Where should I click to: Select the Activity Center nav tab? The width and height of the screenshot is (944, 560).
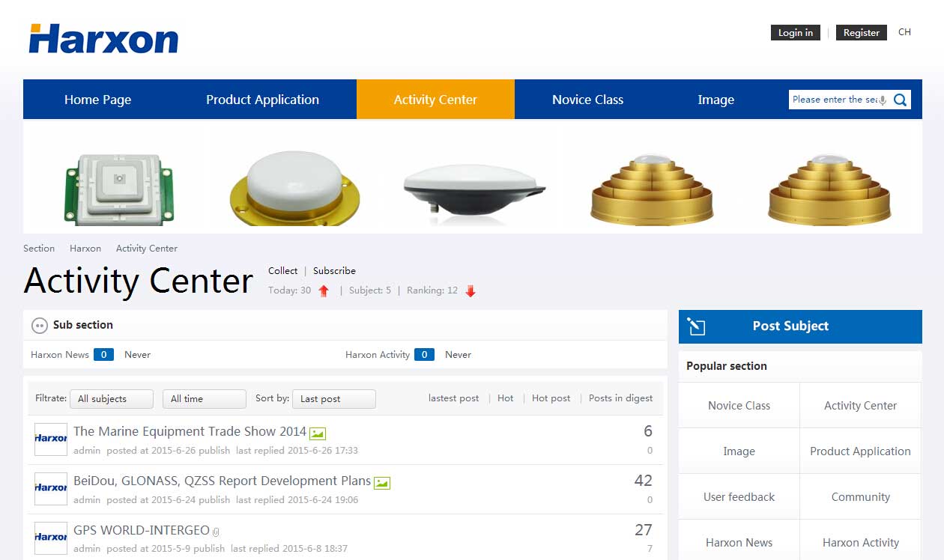tap(435, 100)
